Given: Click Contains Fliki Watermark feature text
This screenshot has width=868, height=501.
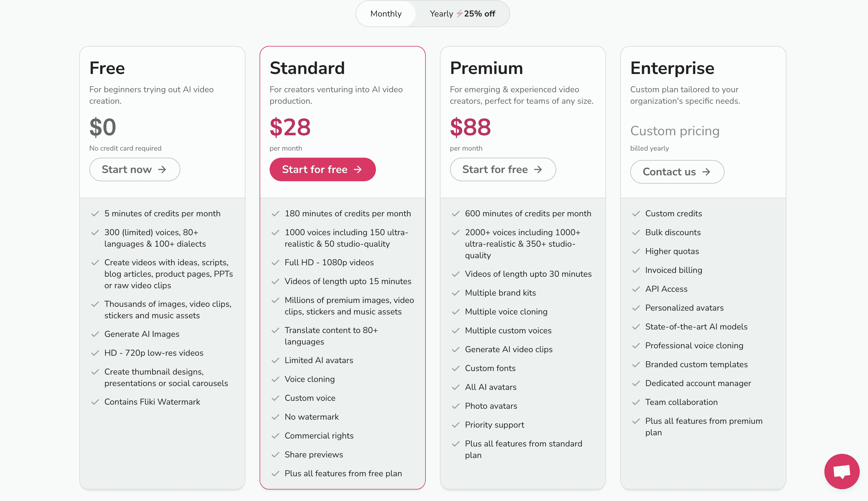Looking at the screenshot, I should [x=152, y=402].
